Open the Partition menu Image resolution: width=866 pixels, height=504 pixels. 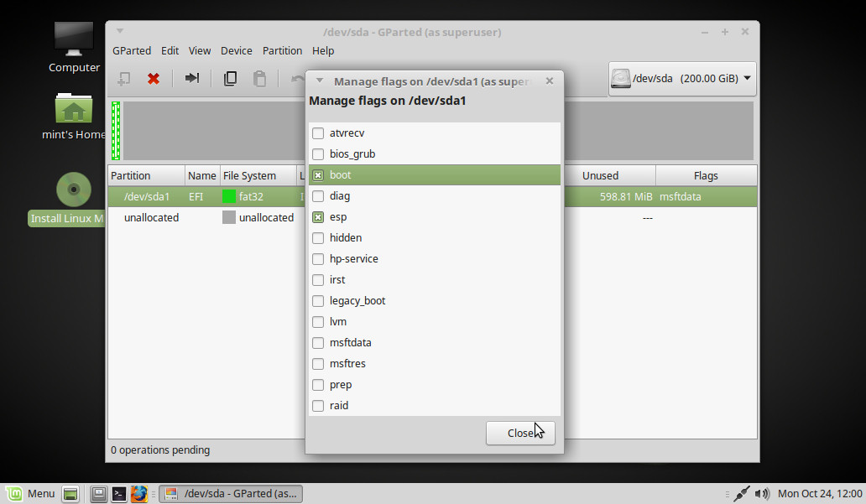pyautogui.click(x=282, y=50)
